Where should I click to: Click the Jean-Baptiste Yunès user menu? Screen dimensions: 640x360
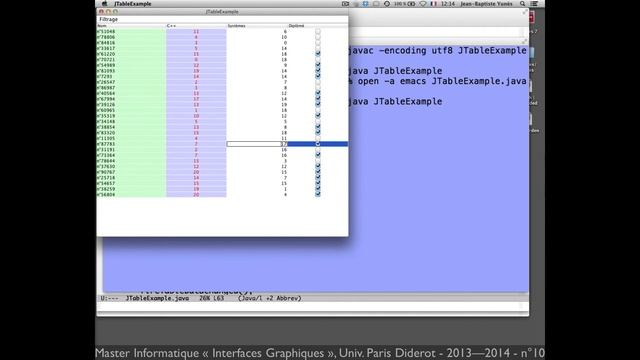(487, 4)
